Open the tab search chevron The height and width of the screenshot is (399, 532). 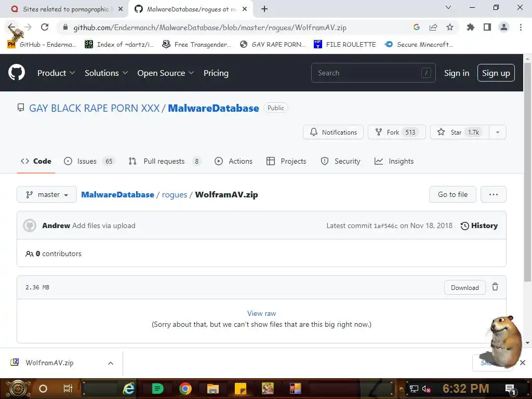click(x=448, y=7)
